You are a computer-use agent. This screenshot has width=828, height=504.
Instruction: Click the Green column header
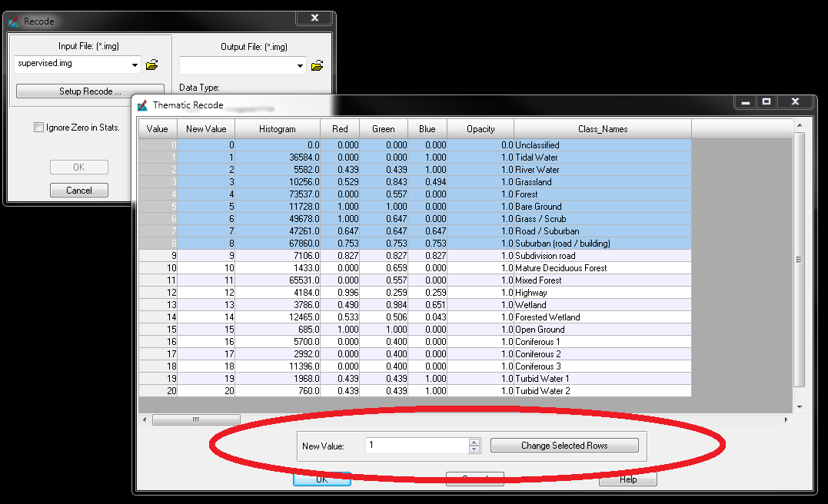[384, 129]
